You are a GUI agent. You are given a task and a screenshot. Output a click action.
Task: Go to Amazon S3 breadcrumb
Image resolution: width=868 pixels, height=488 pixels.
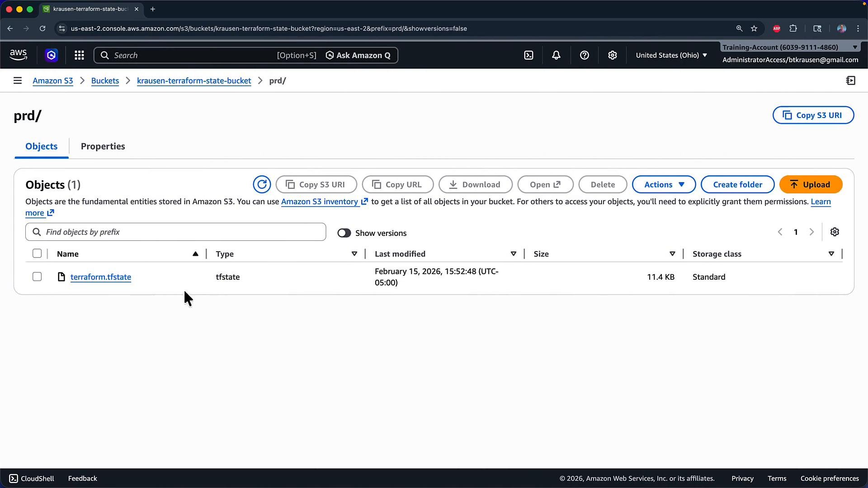(53, 80)
